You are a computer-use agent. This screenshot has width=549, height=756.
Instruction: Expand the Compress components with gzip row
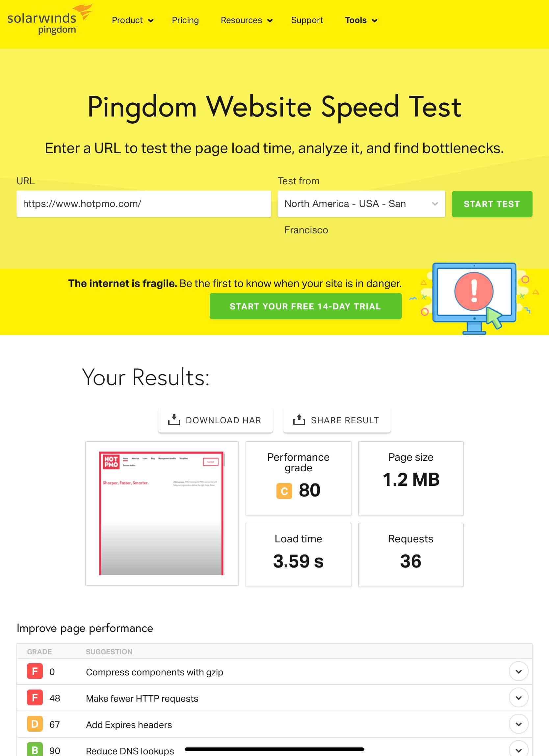(x=518, y=671)
